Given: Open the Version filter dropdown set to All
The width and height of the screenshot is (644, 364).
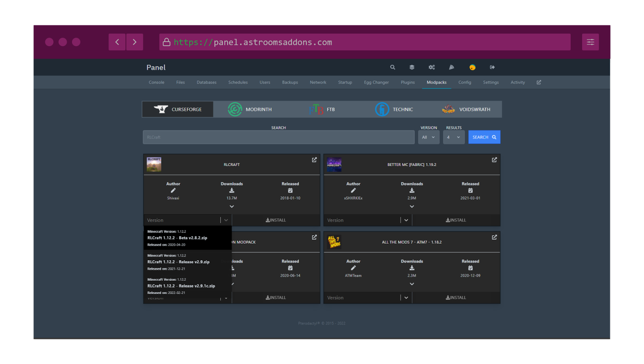Looking at the screenshot, I should [429, 137].
